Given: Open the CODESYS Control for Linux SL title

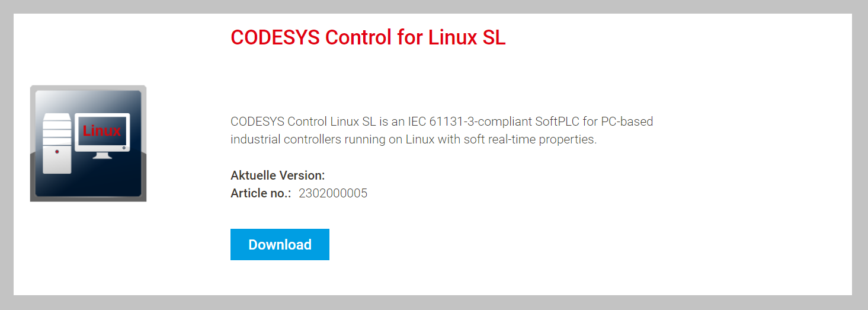Looking at the screenshot, I should click(368, 37).
